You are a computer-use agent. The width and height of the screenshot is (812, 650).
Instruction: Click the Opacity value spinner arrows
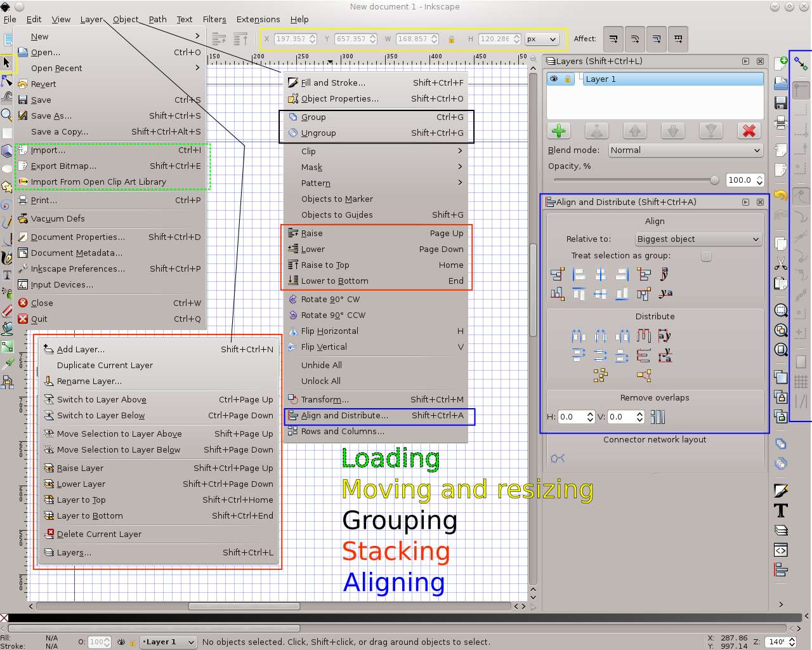[x=759, y=180]
